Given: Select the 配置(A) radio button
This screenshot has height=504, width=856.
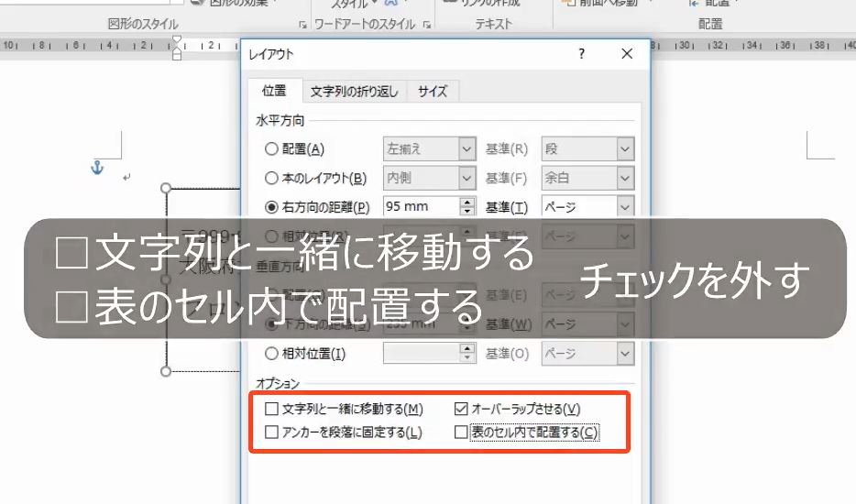Looking at the screenshot, I should click(271, 148).
